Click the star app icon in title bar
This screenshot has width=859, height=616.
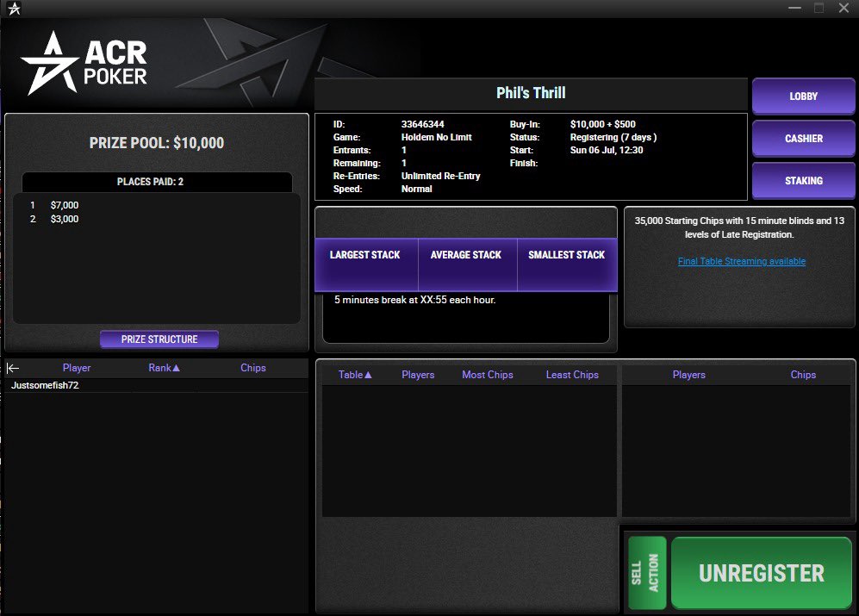tap(15, 9)
